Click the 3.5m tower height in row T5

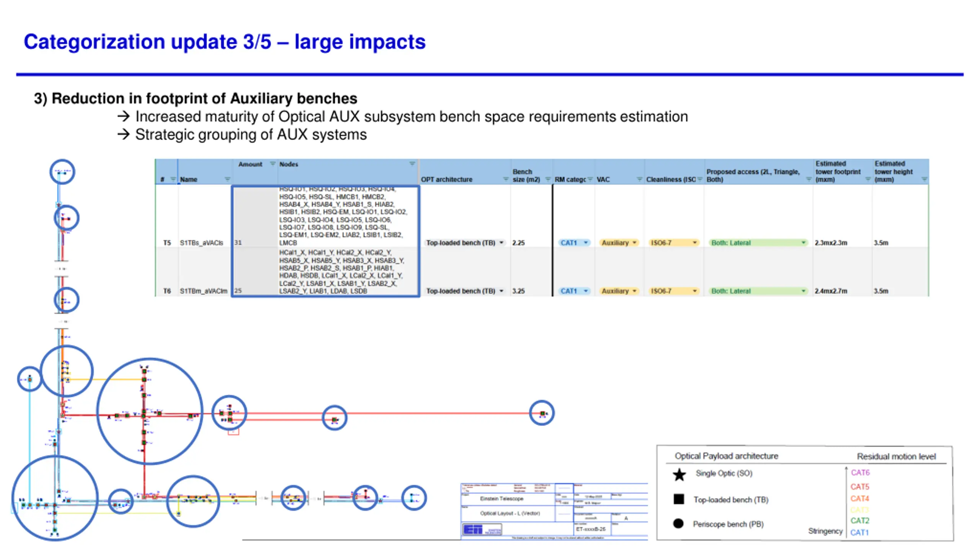point(881,243)
